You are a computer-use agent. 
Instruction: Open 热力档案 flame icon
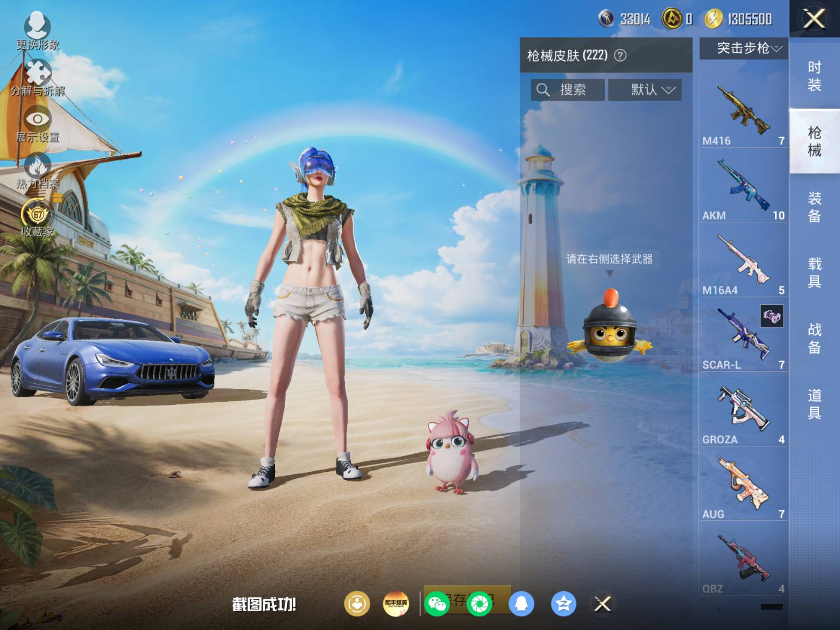tap(38, 171)
